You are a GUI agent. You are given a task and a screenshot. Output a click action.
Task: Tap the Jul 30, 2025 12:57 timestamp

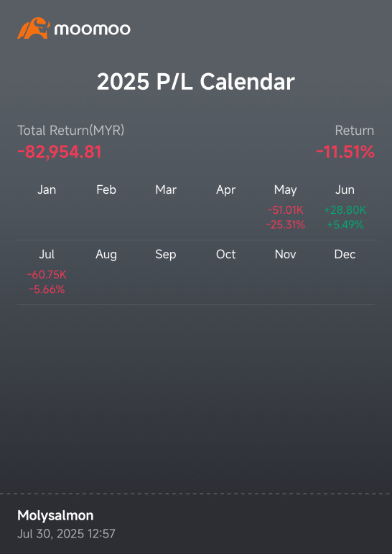(x=67, y=533)
